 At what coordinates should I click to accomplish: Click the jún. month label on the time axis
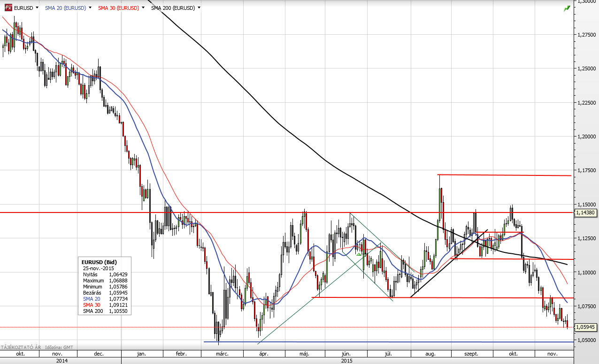click(347, 354)
